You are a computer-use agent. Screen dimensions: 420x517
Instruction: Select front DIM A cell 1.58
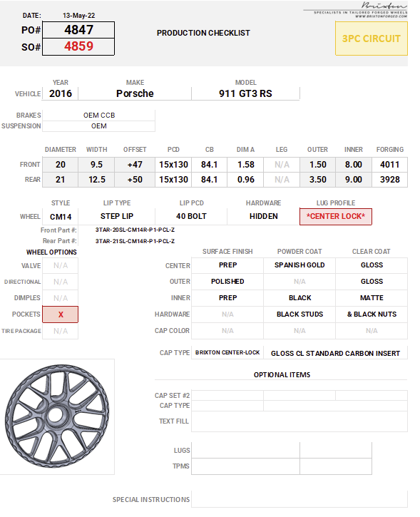click(245, 165)
